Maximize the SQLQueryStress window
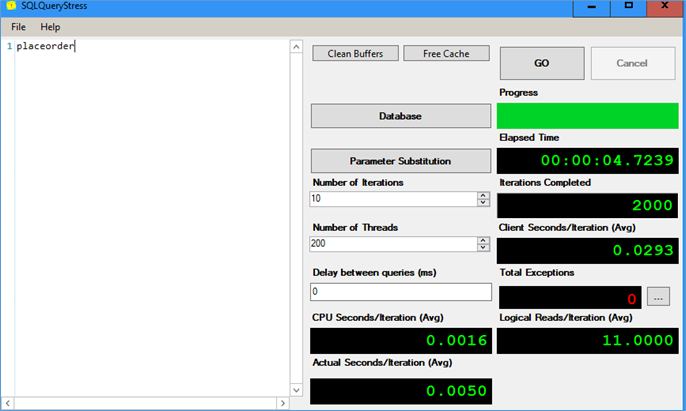Viewport: 686px width, 411px height. pyautogui.click(x=629, y=7)
